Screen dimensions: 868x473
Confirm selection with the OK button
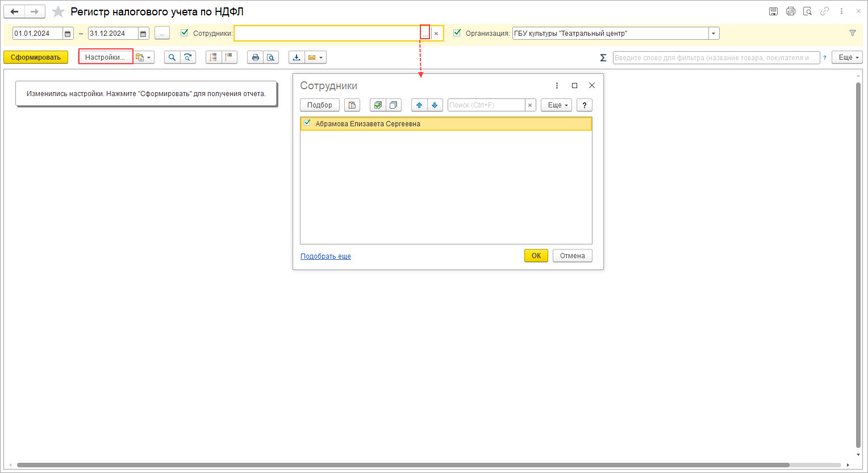click(536, 256)
